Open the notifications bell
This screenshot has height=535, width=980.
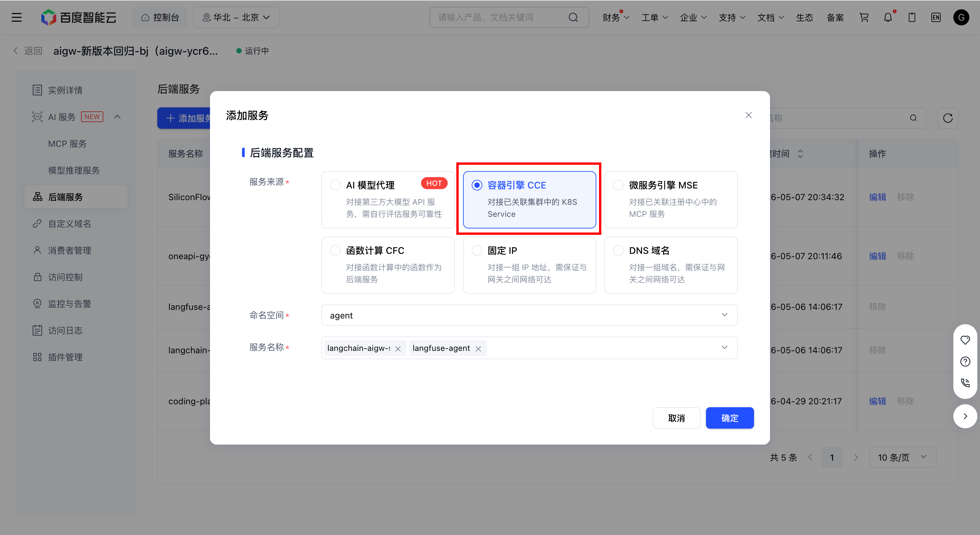point(888,18)
